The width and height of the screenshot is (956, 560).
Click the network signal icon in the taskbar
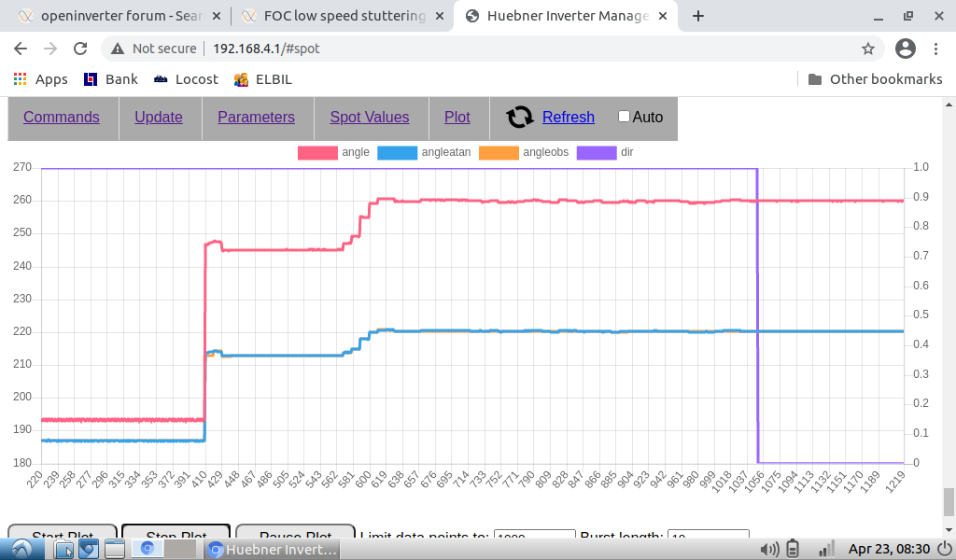[x=825, y=549]
